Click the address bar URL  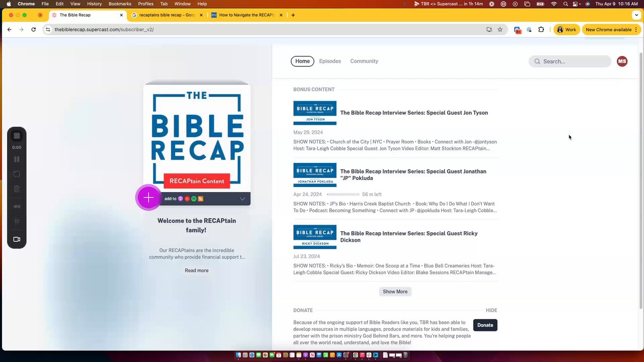pos(104,30)
